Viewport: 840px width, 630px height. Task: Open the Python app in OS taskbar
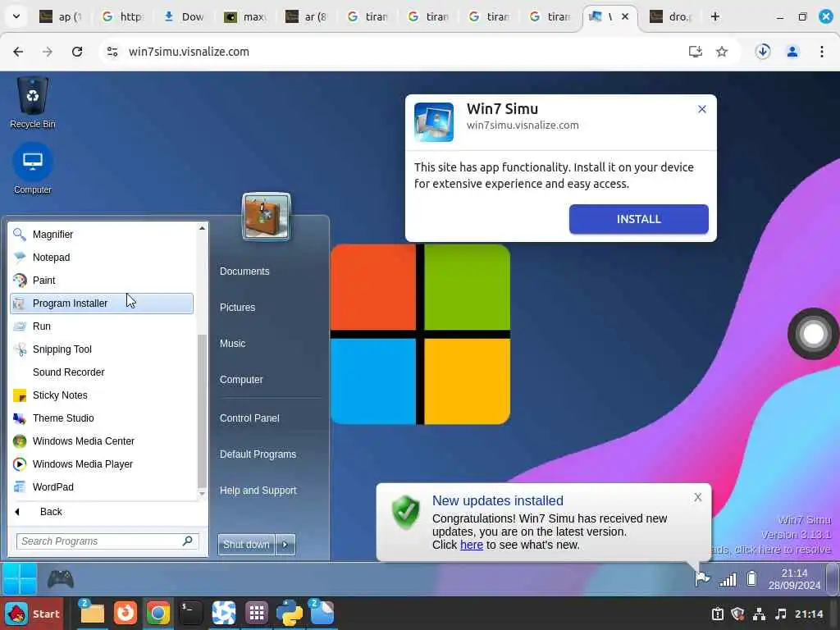coord(290,614)
